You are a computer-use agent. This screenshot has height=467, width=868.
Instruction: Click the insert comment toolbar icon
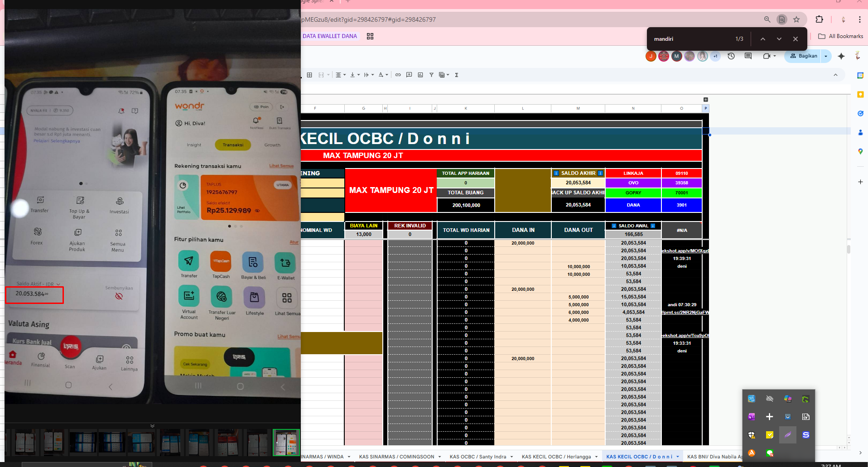(409, 75)
